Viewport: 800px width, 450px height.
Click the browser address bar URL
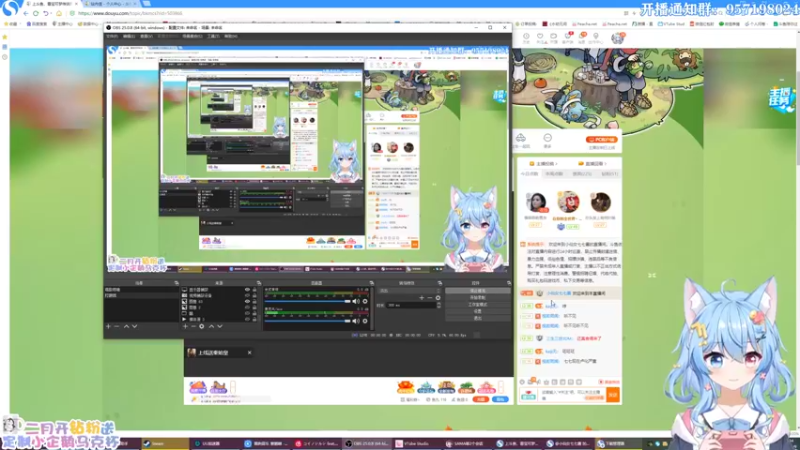[130, 13]
